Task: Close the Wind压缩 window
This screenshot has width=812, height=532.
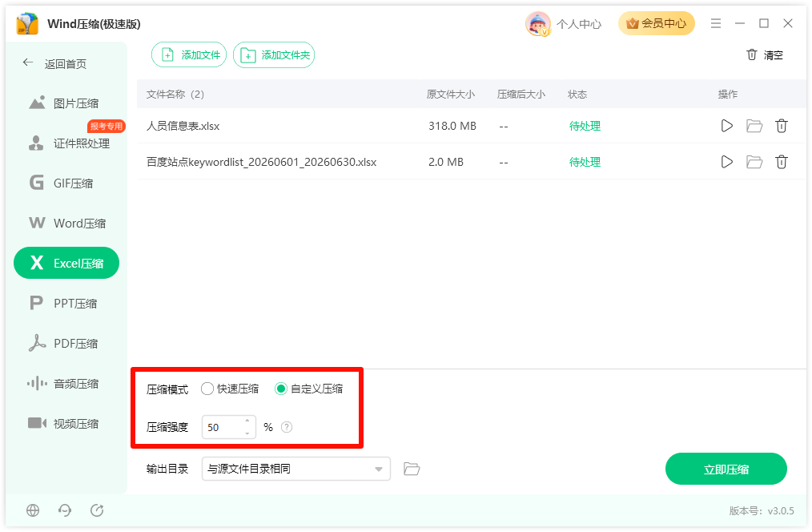Action: click(x=788, y=23)
